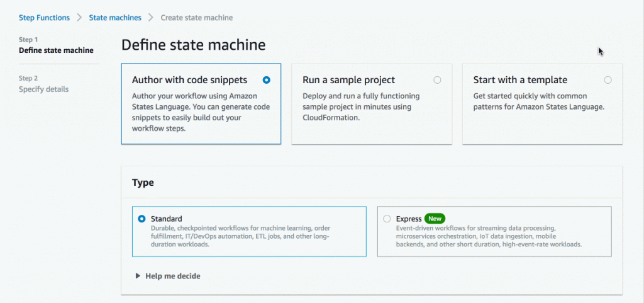Expand the Help me decide section
Image resolution: width=644 pixels, height=303 pixels.
tap(168, 276)
